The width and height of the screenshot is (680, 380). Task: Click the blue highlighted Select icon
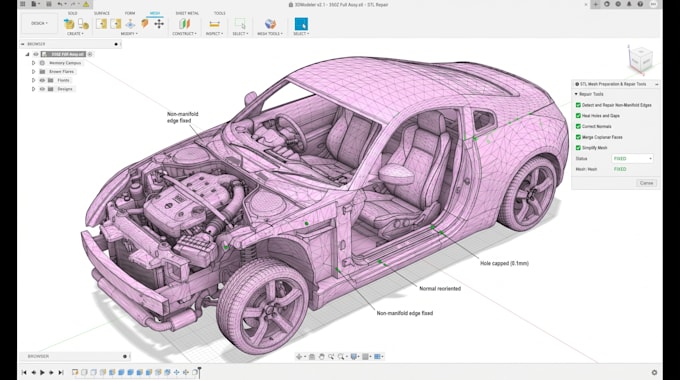tap(301, 24)
